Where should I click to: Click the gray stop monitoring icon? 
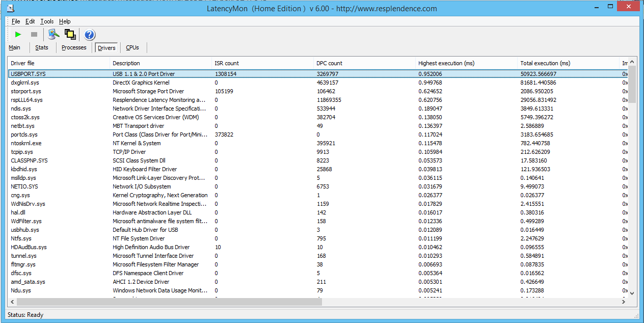34,35
